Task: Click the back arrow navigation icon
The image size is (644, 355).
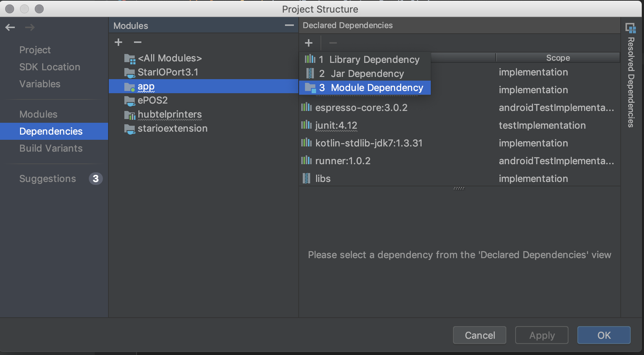Action: pos(10,27)
